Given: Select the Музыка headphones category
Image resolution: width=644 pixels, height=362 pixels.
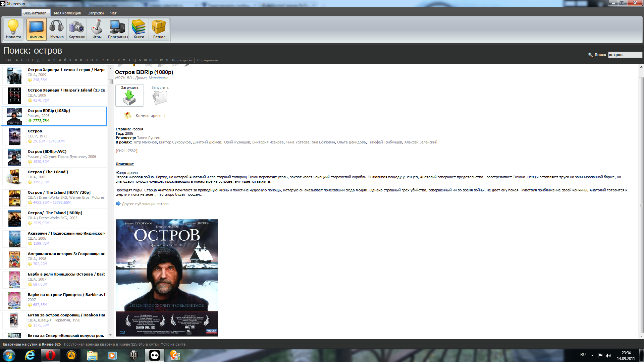Looking at the screenshot, I should tap(57, 29).
